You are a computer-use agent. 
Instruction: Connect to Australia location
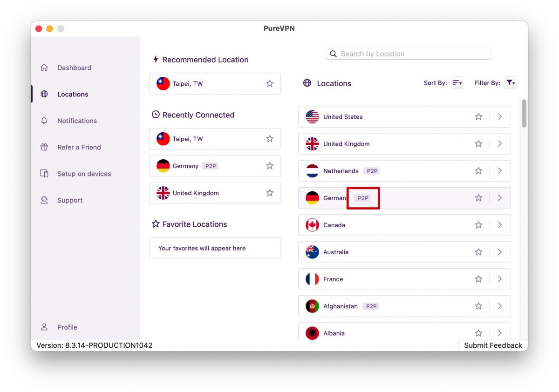coord(404,252)
